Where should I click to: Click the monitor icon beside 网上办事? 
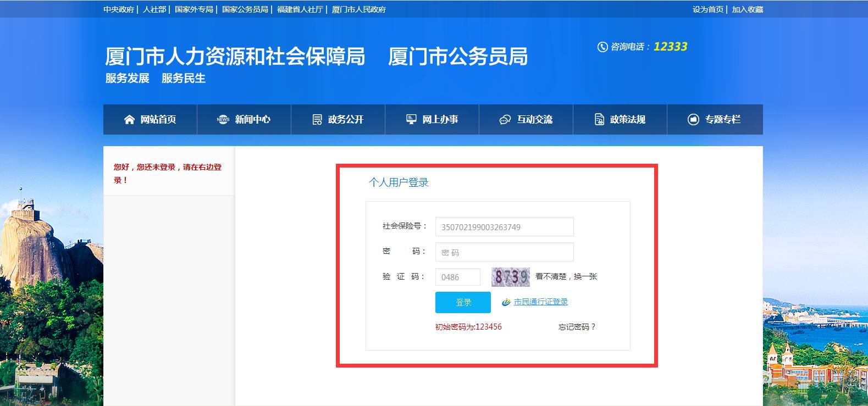tap(411, 119)
